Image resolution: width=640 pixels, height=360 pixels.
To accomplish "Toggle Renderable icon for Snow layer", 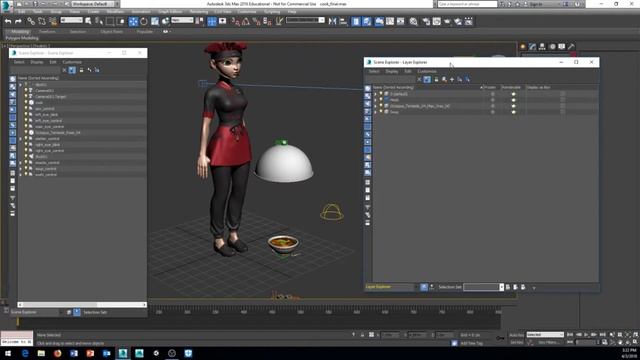I will click(x=513, y=112).
